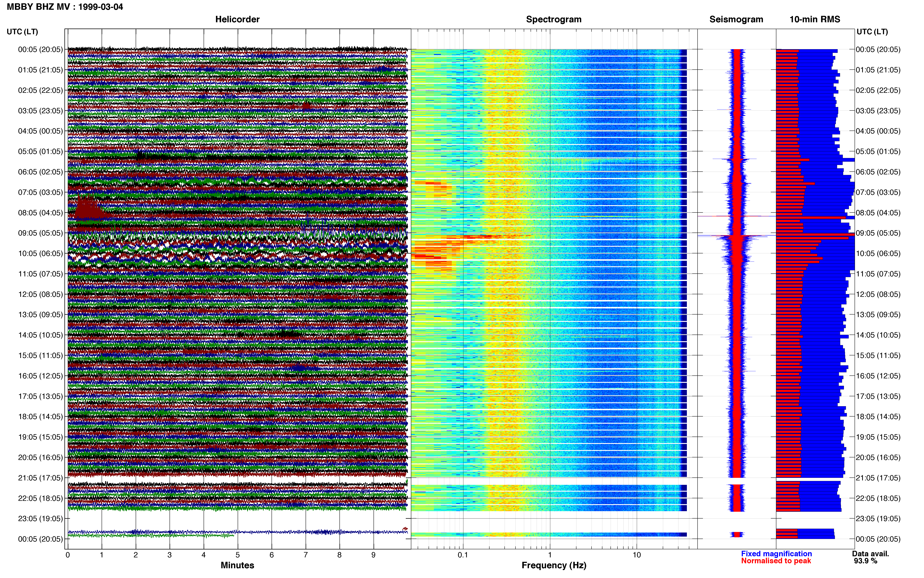This screenshot has height=578, width=924.
Task: Click the 'Normalised to peak' legend text
Action: click(776, 561)
